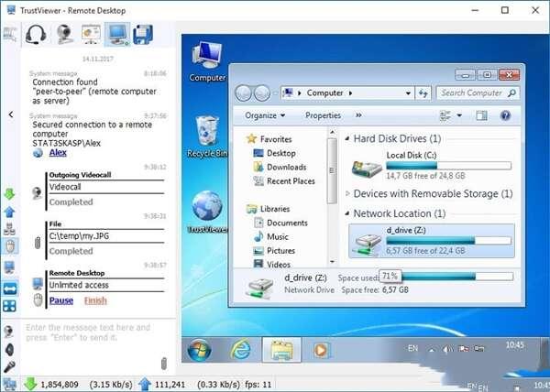
Task: Click microphone icon beside message box
Action: (9, 366)
